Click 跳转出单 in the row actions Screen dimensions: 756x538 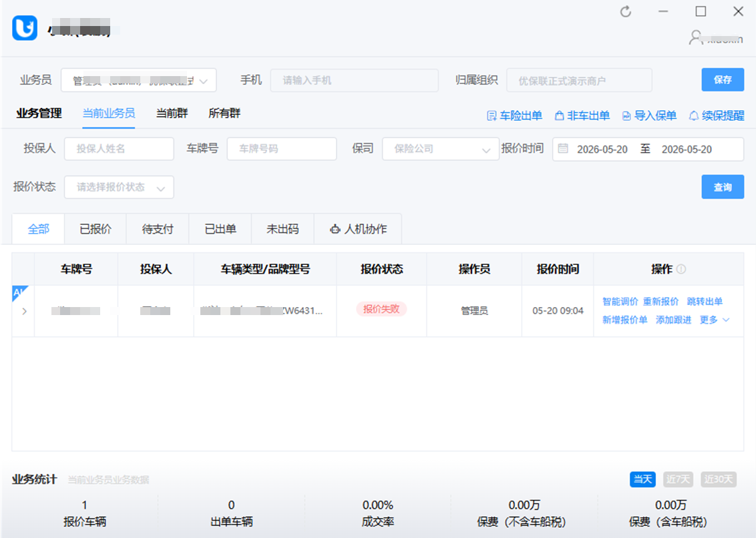tap(705, 302)
